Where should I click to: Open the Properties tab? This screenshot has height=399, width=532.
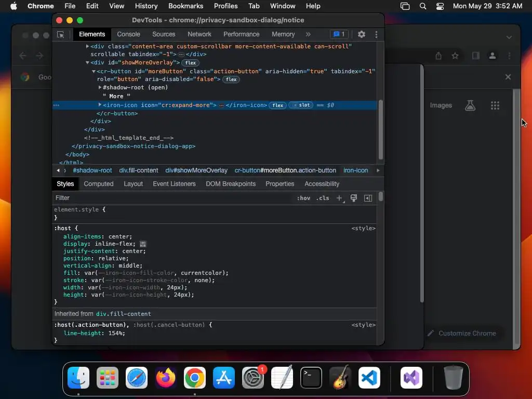pyautogui.click(x=280, y=184)
